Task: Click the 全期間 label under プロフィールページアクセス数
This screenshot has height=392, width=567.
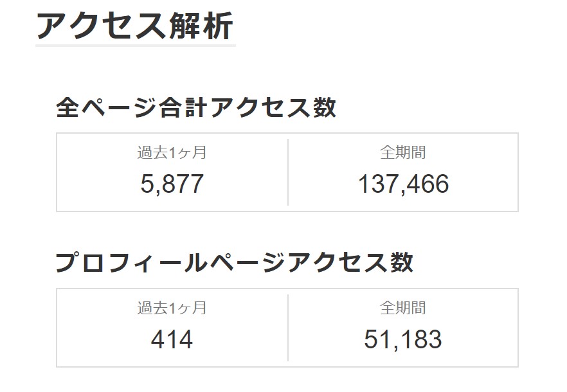Action: (403, 308)
